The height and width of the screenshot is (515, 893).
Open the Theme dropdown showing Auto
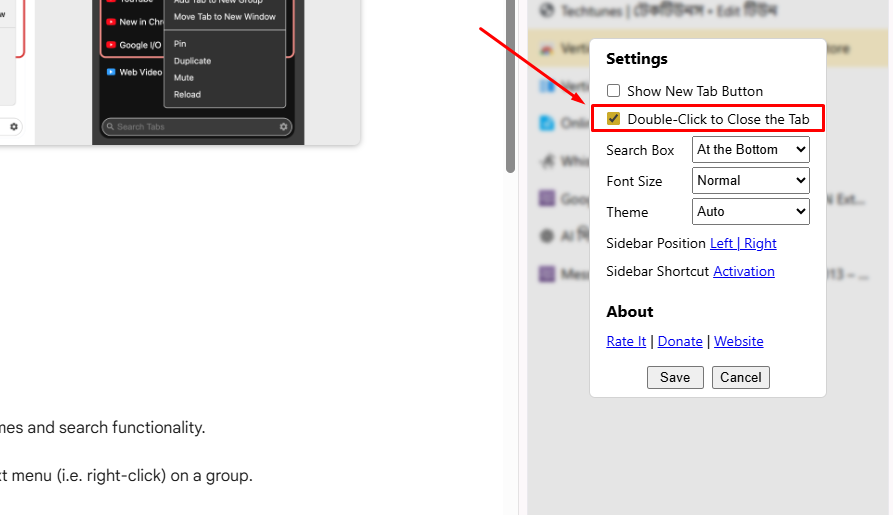click(751, 211)
